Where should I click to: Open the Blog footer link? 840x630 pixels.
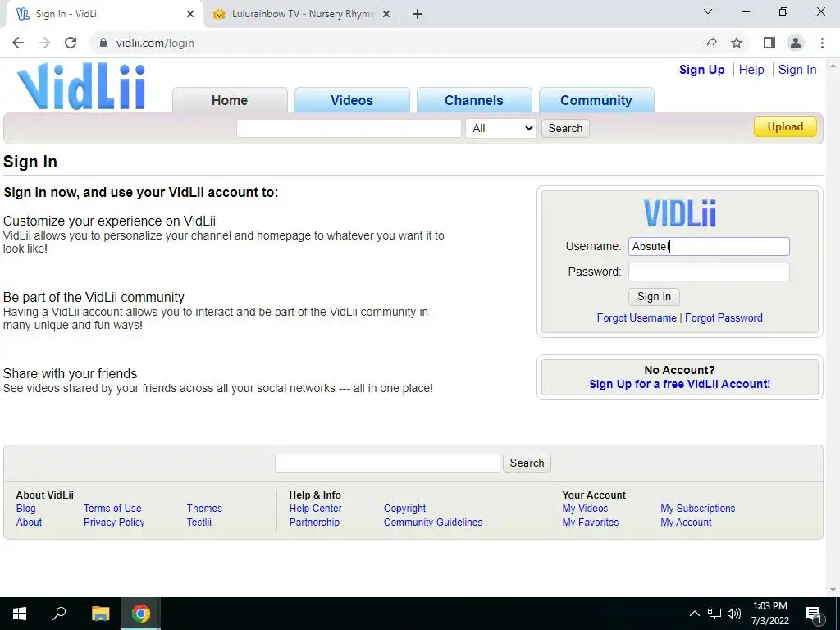[25, 509]
